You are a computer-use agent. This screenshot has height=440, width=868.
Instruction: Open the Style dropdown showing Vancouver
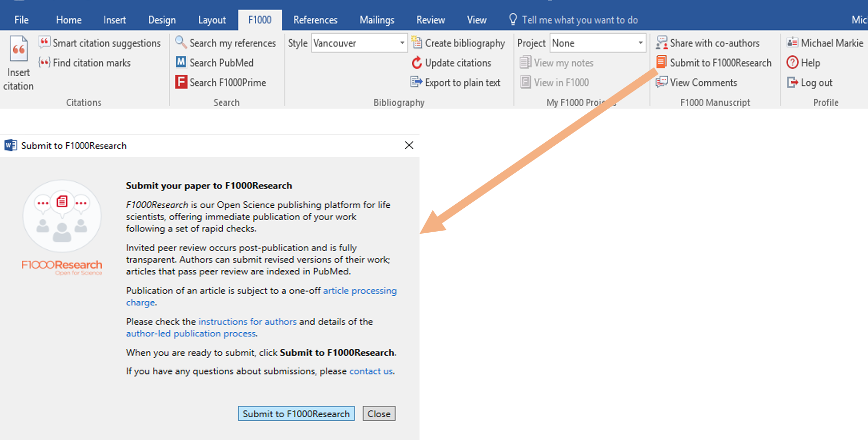(359, 43)
